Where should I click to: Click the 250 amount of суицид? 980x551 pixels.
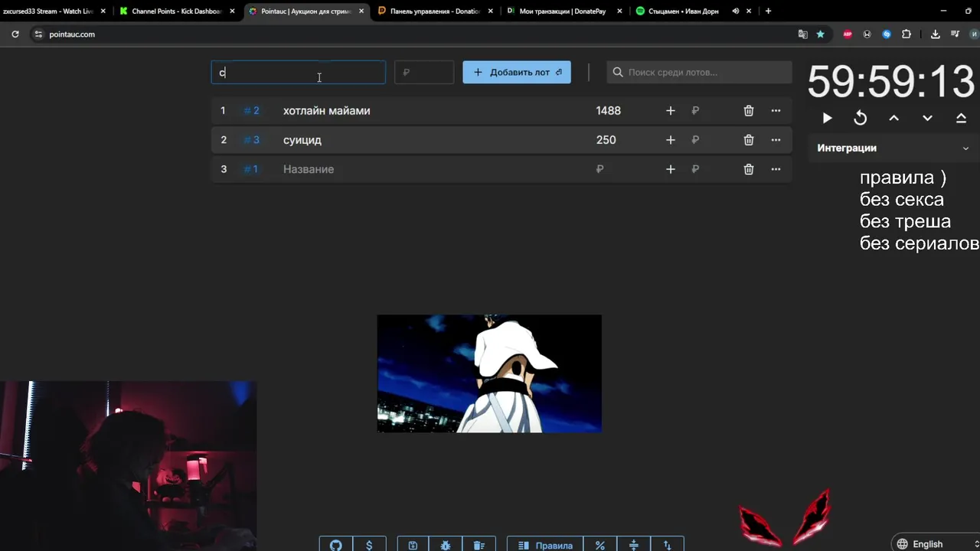(606, 140)
